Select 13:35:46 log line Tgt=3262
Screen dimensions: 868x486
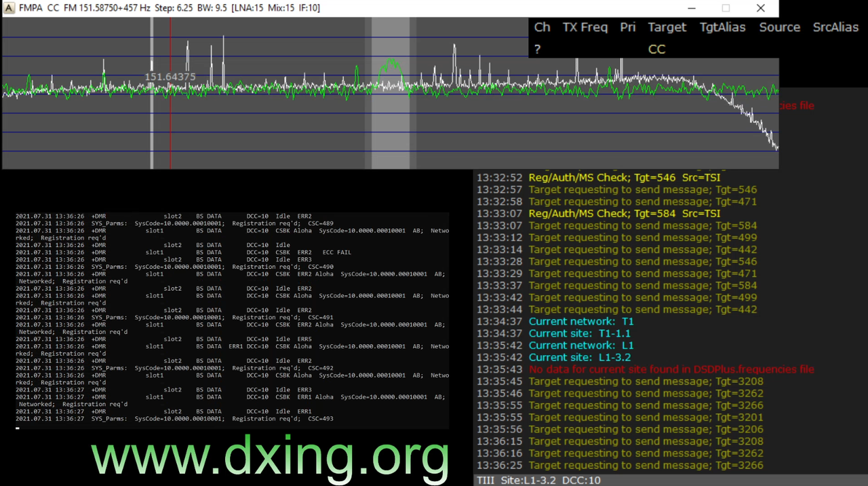point(620,393)
